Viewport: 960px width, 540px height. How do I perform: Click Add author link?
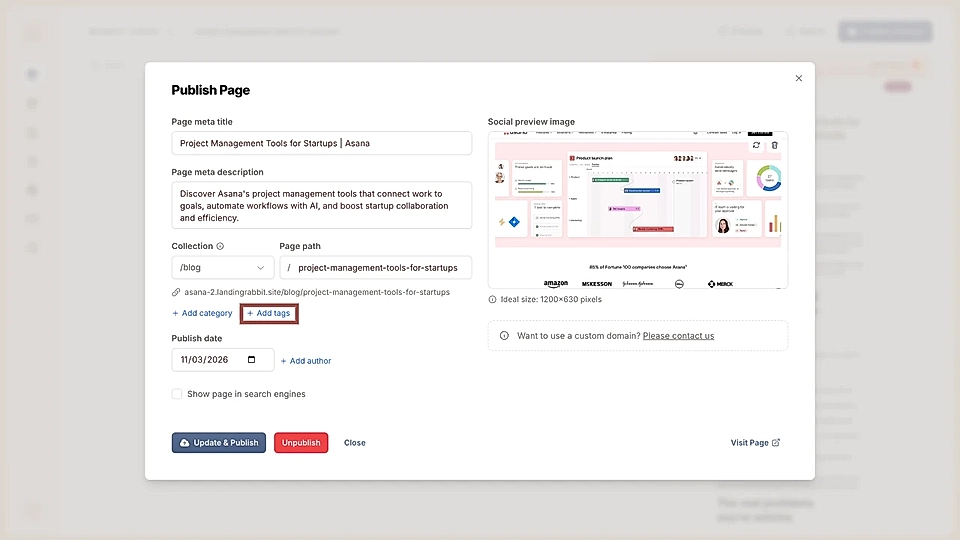[306, 361]
